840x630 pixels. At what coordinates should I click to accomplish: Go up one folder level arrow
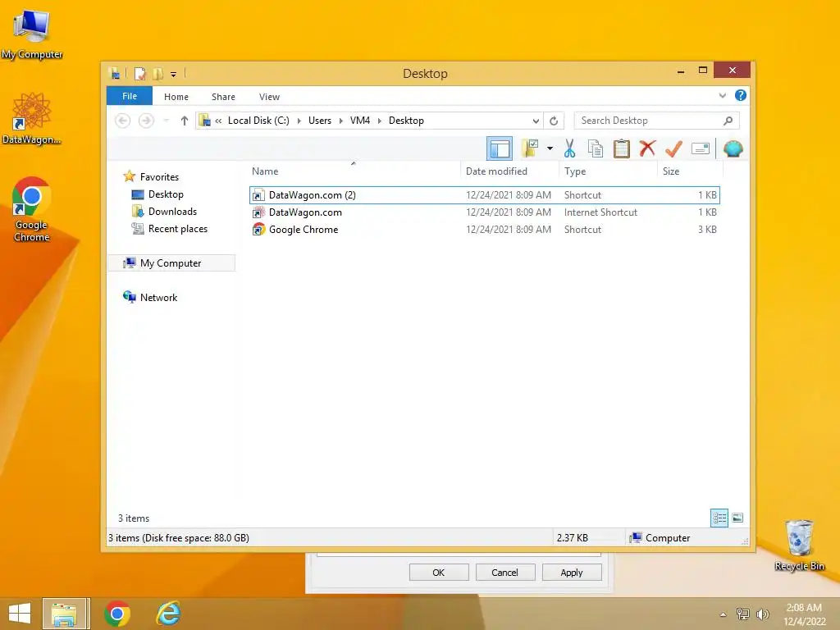(x=185, y=121)
